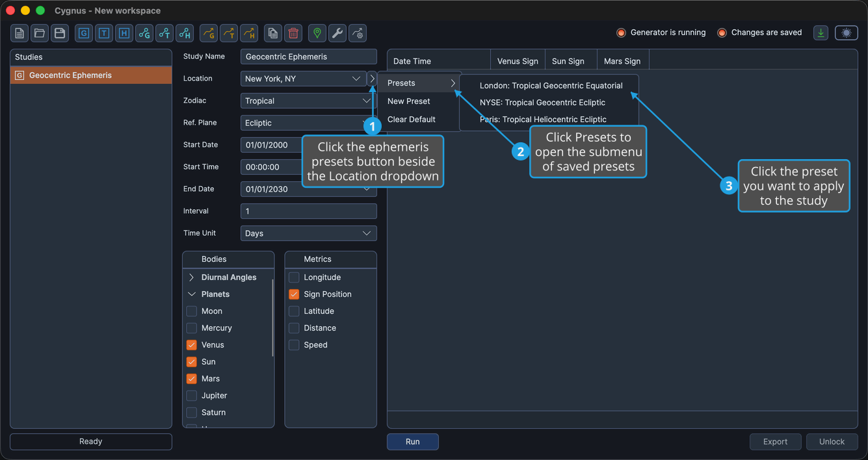Open the Ref. Plane dropdown showing Ecliptic

(x=309, y=123)
